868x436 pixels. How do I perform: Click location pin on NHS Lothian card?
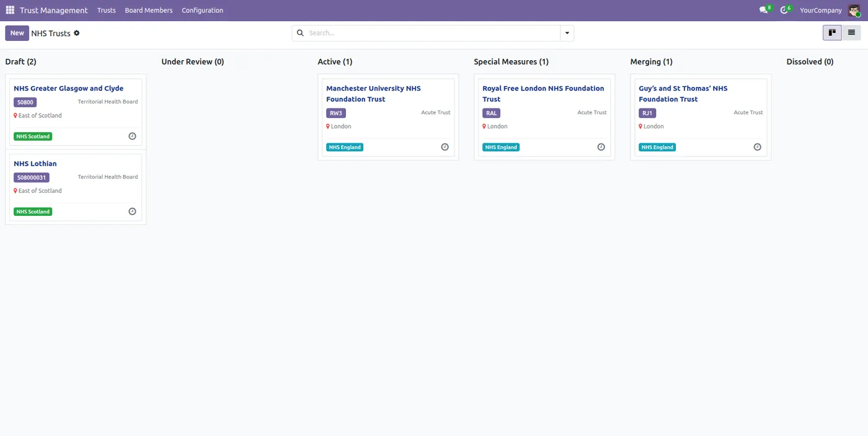tap(15, 190)
